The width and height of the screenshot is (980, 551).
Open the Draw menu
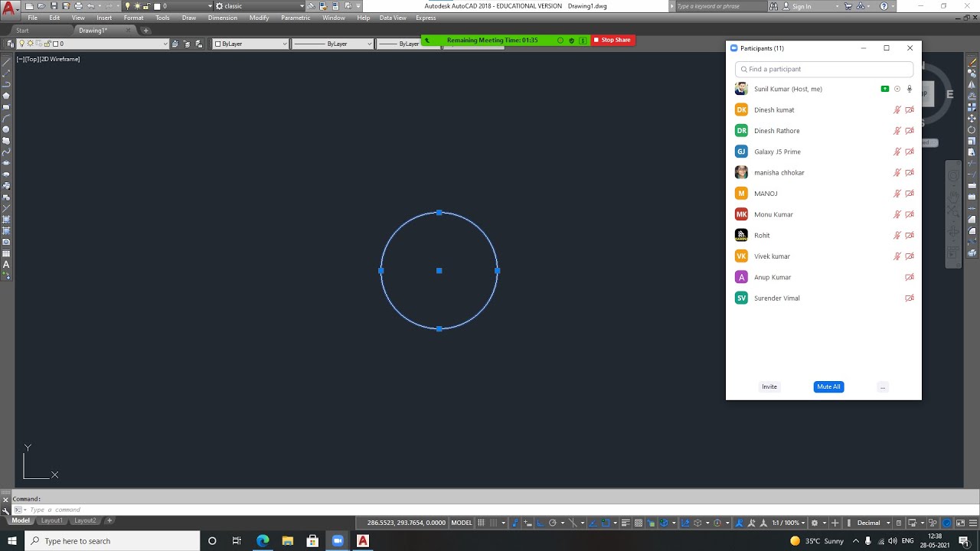189,18
